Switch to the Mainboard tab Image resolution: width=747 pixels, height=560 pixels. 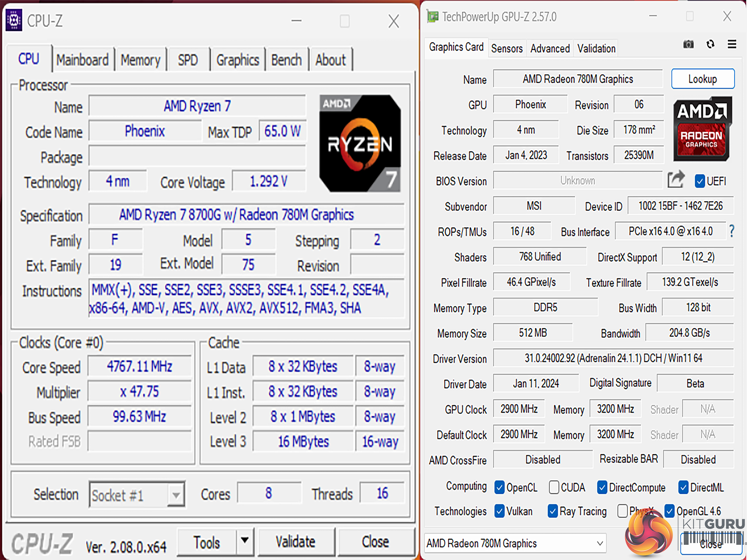point(82,60)
